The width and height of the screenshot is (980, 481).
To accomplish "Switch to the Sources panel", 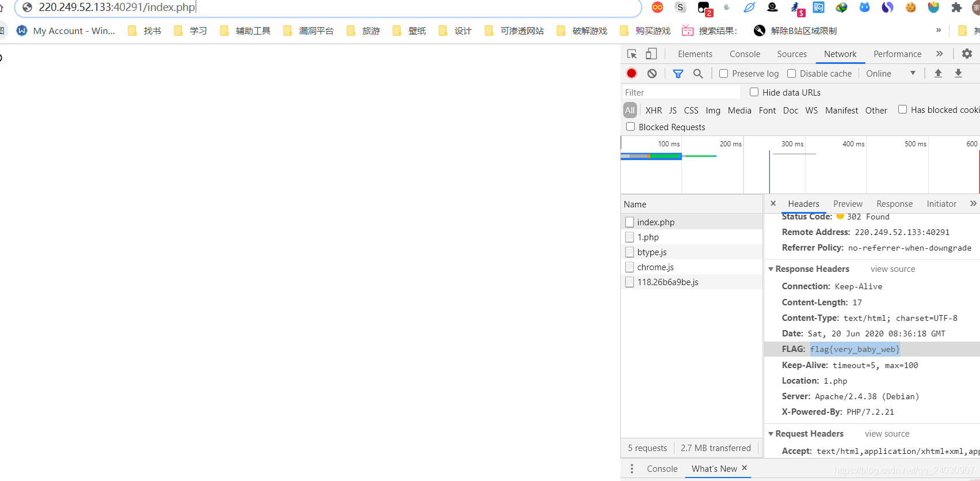I will [x=792, y=54].
